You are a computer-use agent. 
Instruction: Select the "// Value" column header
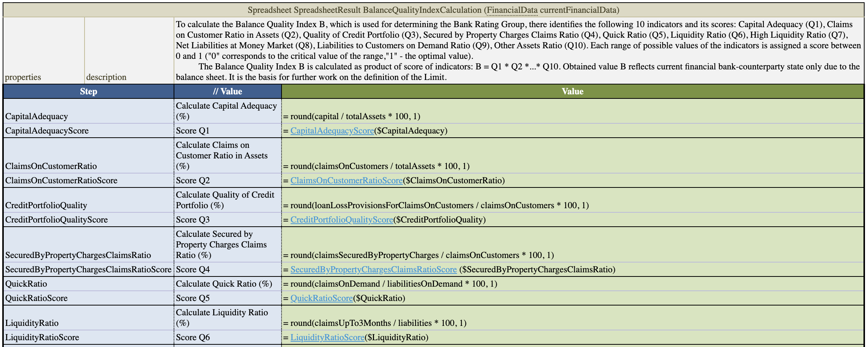(227, 92)
